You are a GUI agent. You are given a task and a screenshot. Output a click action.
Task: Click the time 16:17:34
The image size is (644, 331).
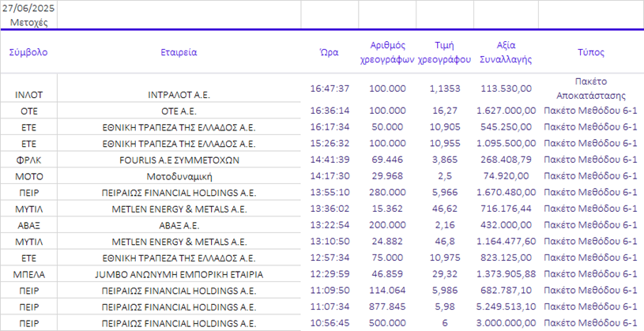(x=330, y=127)
